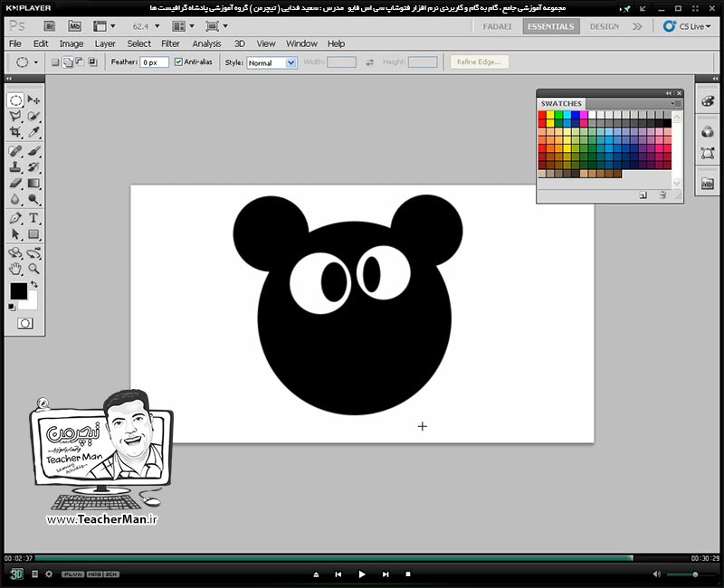The height and width of the screenshot is (588, 724).
Task: Open the Style dropdown set to Normal
Action: pyautogui.click(x=271, y=62)
